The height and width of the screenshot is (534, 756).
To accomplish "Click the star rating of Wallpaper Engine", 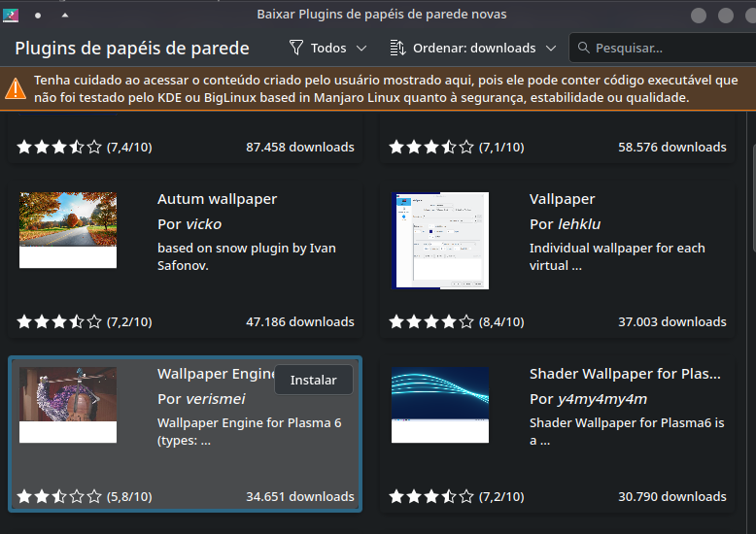I will click(59, 496).
